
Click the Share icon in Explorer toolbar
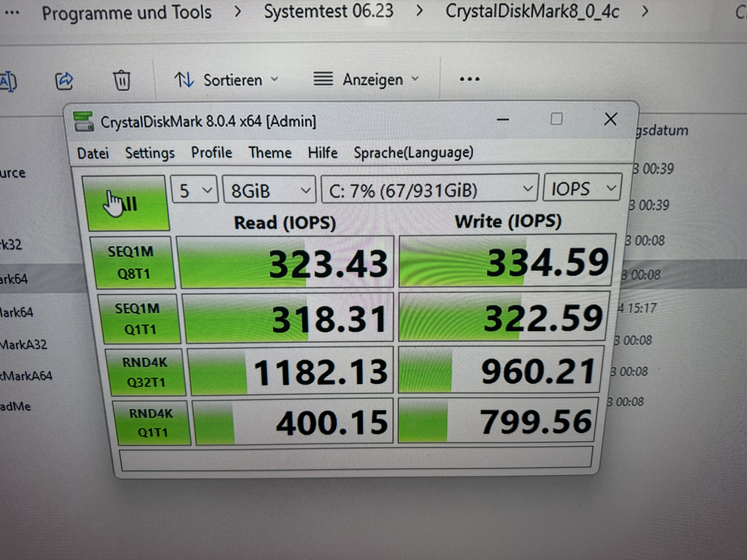(64, 81)
